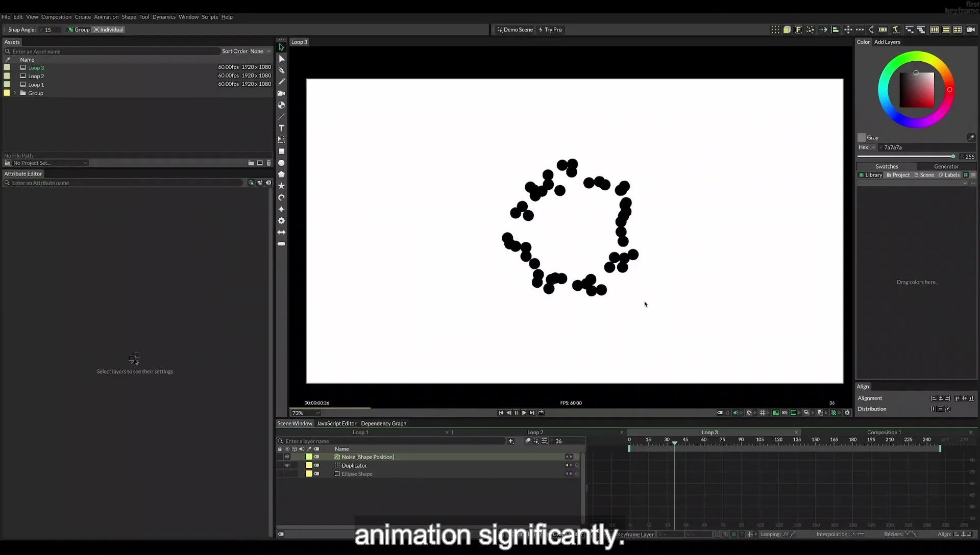This screenshot has height=555, width=980.
Task: Switch to the JavaScript Editor tab
Action: pos(336,423)
